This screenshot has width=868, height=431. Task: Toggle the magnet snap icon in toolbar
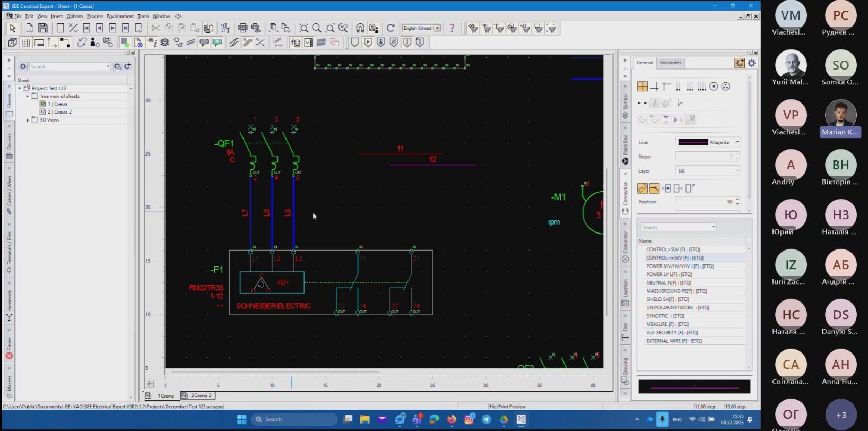360,28
